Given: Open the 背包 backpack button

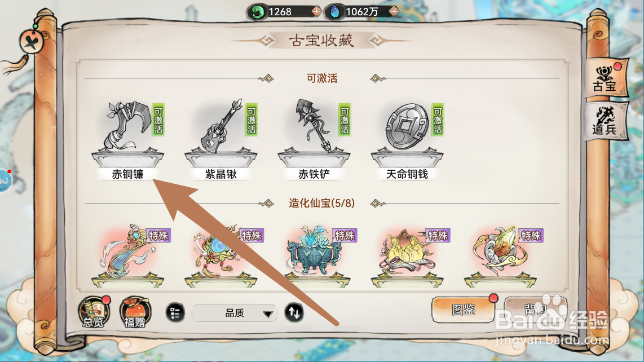Looking at the screenshot, I should coord(535,309).
